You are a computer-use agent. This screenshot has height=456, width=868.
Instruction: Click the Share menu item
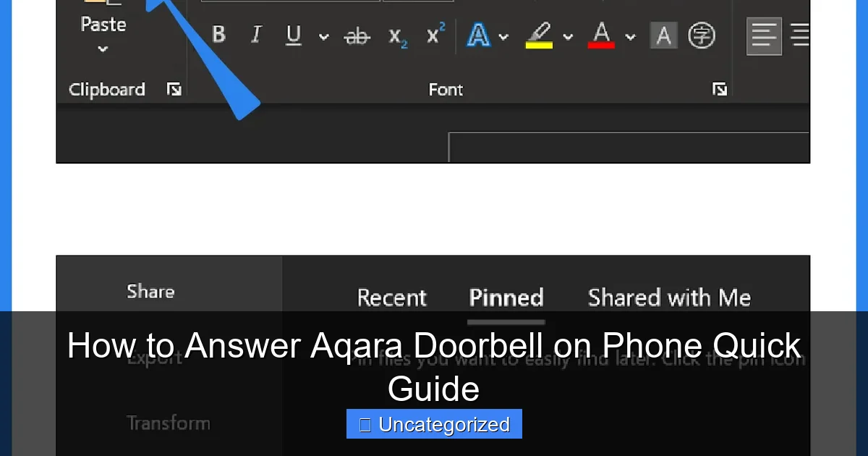(150, 292)
